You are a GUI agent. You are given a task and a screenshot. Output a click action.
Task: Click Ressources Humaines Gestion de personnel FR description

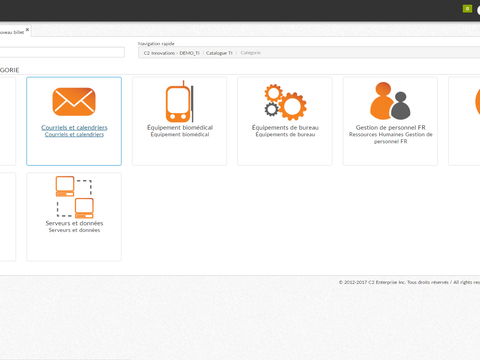tap(390, 138)
